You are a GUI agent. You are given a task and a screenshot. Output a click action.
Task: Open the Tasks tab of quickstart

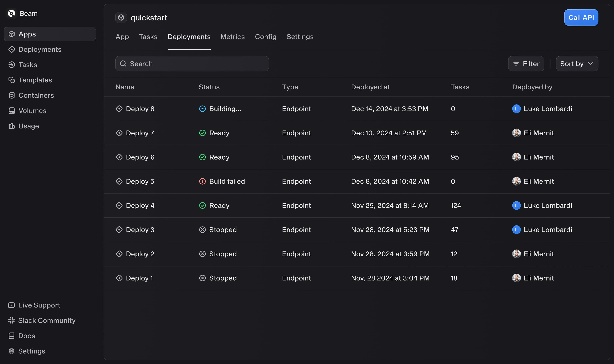(x=148, y=37)
